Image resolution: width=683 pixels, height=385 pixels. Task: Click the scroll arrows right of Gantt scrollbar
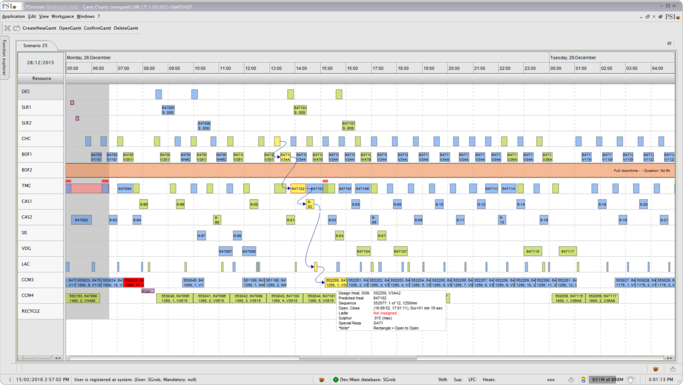tap(670, 358)
